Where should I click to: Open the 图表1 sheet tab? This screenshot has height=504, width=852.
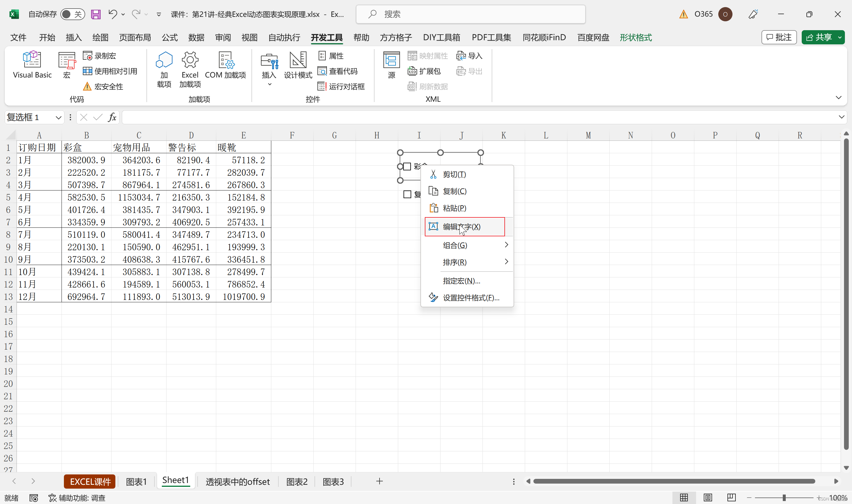click(136, 482)
